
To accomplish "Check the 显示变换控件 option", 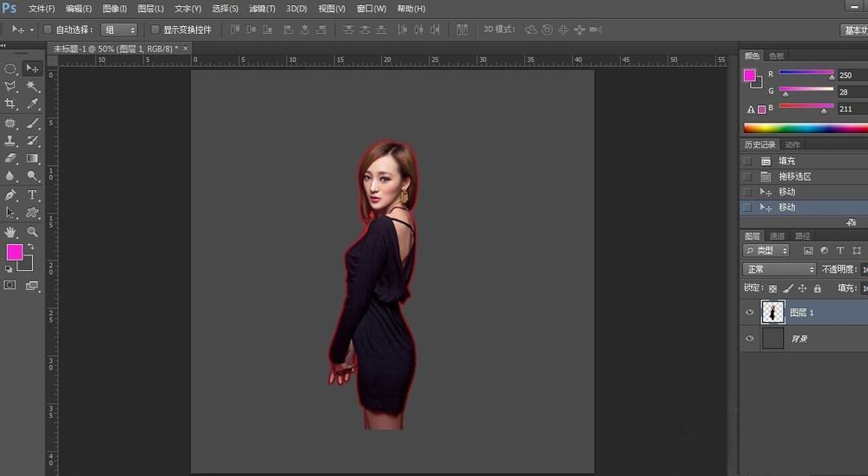I will 155,30.
